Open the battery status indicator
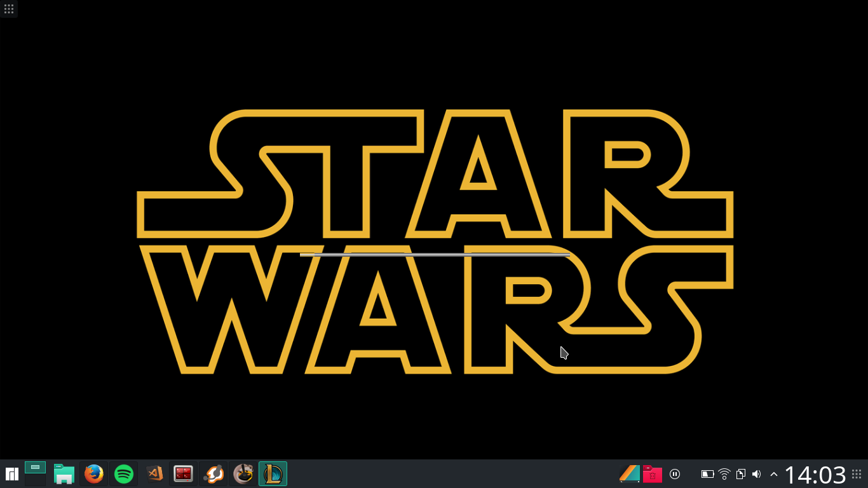Image resolution: width=868 pixels, height=488 pixels. [x=707, y=474]
